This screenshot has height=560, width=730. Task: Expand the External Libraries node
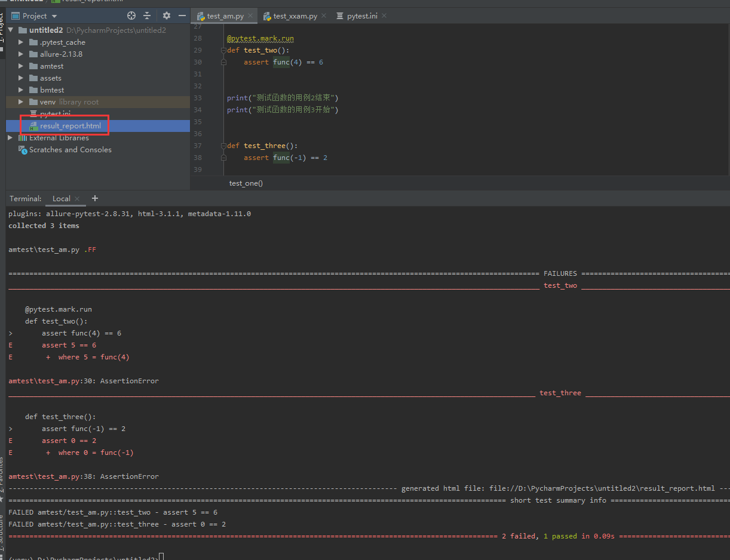click(10, 138)
